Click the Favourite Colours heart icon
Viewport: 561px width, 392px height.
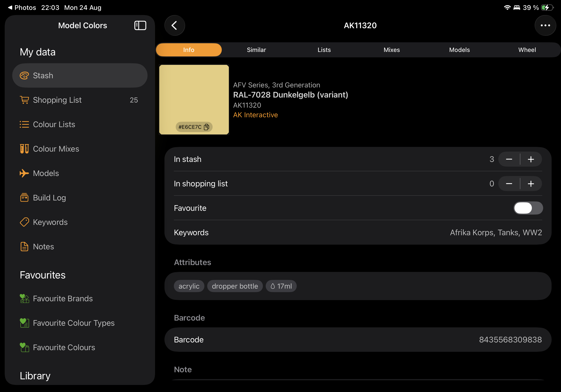(24, 347)
